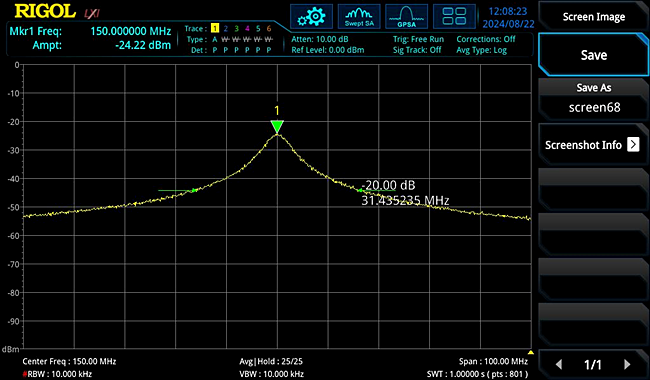This screenshot has width=650, height=380.
Task: Select trace 1 yellow box
Action: tap(215, 28)
